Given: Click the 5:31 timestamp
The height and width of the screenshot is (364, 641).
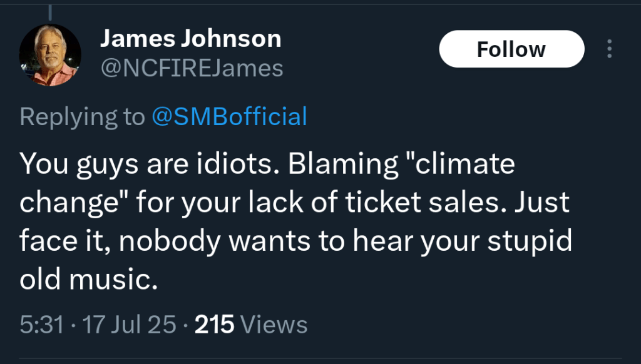Looking at the screenshot, I should click(x=41, y=325).
